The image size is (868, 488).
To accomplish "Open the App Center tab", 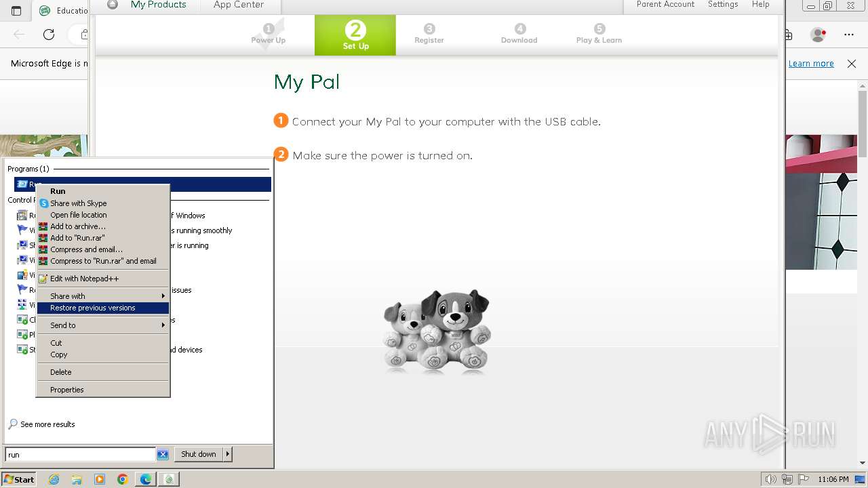I will click(x=239, y=5).
